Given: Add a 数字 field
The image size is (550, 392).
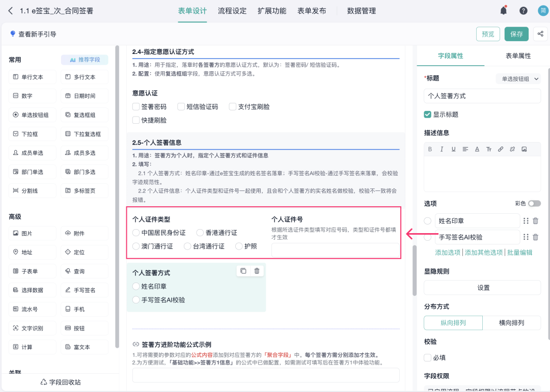Looking at the screenshot, I should (32, 96).
